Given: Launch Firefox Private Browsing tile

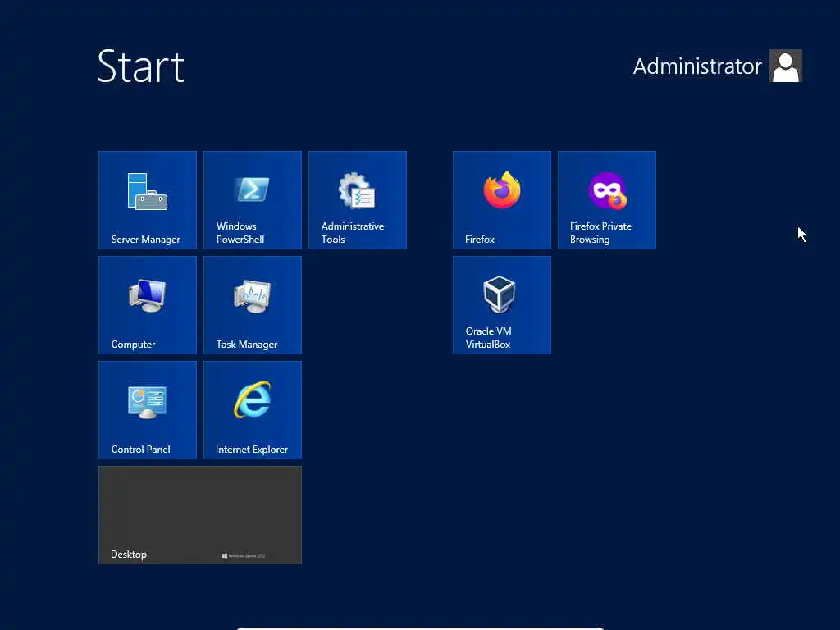Looking at the screenshot, I should [x=606, y=200].
